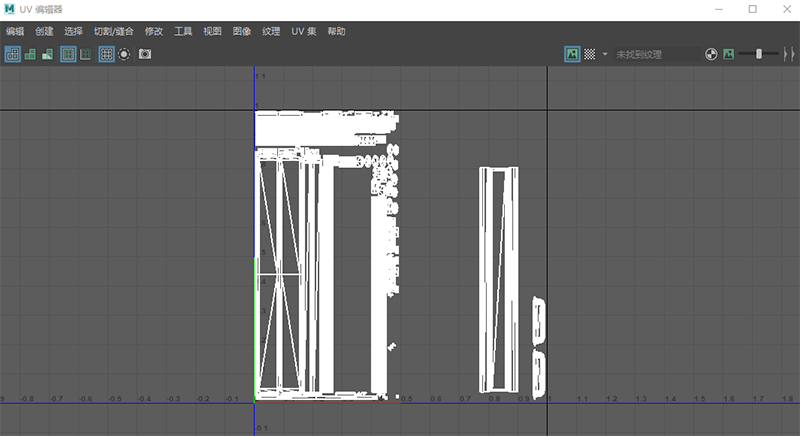Image resolution: width=800 pixels, height=436 pixels.
Task: Close the UV 编辑器 window
Action: click(787, 9)
